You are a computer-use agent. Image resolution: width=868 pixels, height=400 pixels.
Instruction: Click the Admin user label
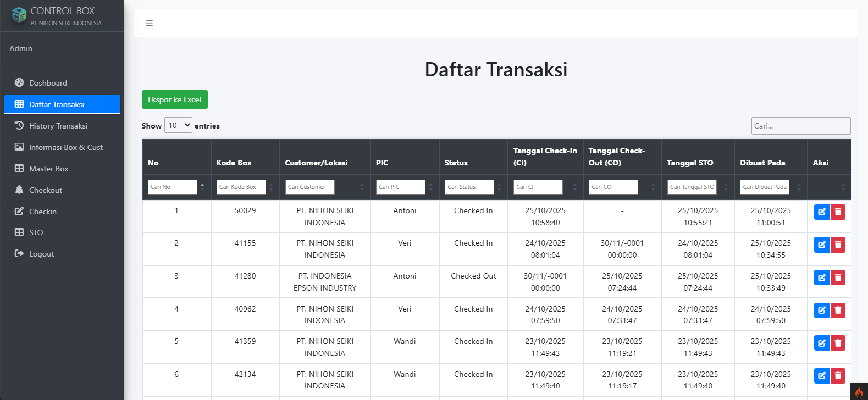click(21, 48)
